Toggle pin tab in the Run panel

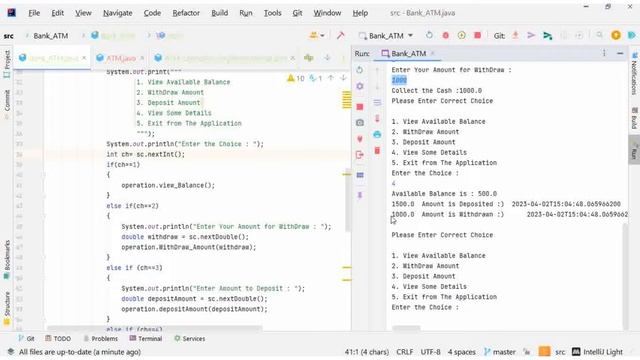pos(360,195)
